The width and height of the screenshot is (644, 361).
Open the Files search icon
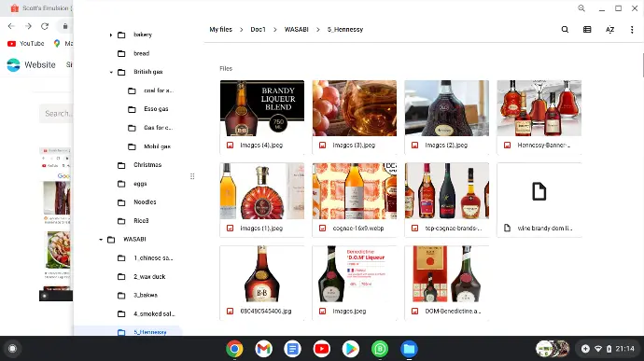[566, 30]
